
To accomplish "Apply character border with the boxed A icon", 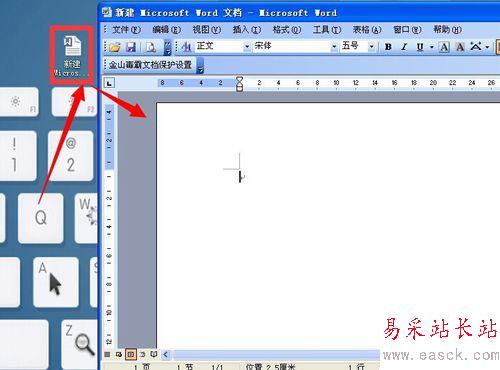I will click(x=444, y=47).
